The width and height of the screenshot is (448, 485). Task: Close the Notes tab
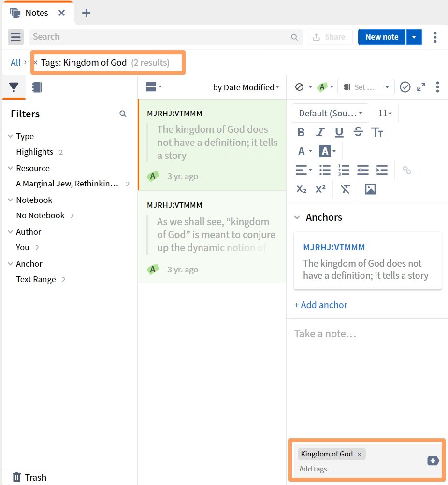point(61,13)
